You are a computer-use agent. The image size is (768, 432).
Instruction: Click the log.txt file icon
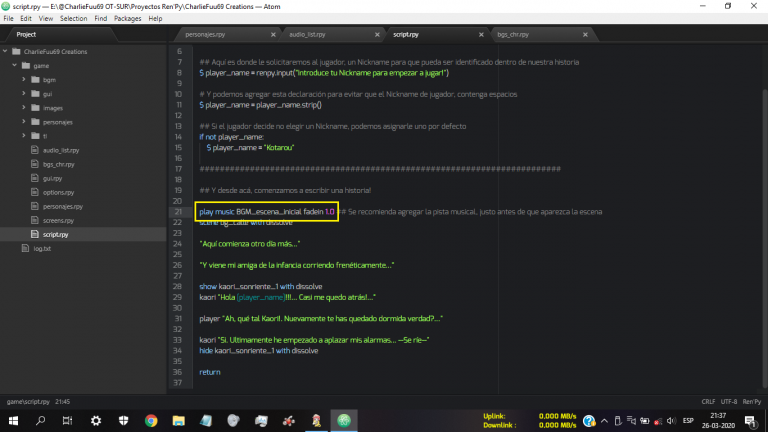pyautogui.click(x=26, y=248)
